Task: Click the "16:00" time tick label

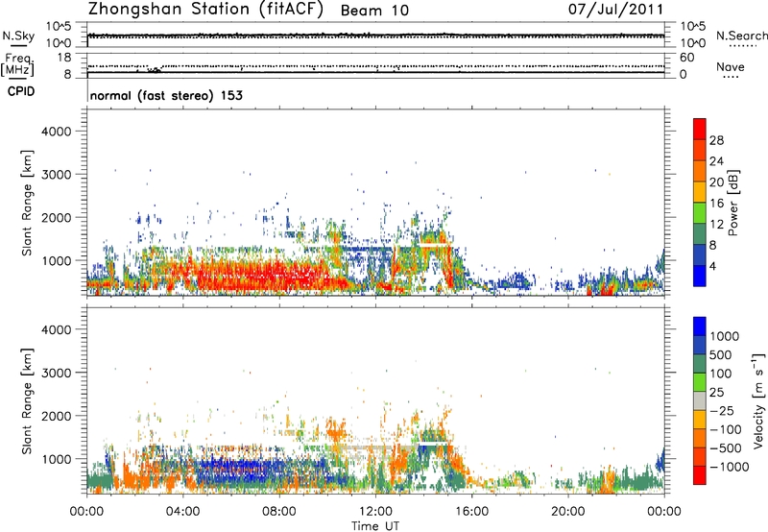Action: tap(471, 512)
